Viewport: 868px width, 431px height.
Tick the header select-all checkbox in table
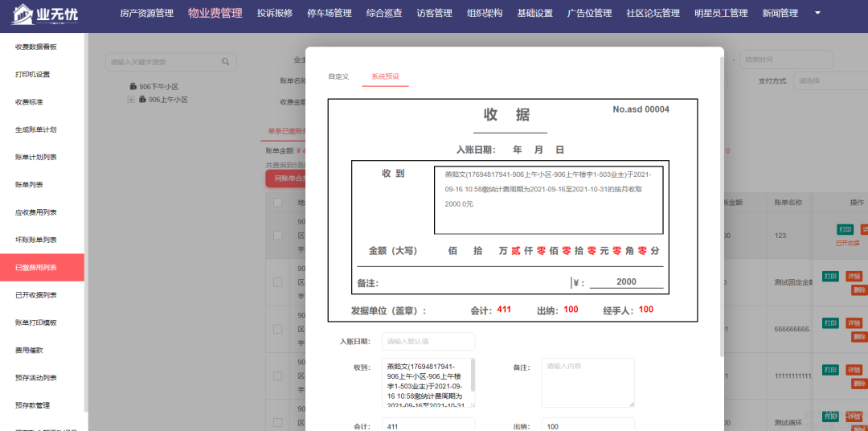tap(278, 203)
